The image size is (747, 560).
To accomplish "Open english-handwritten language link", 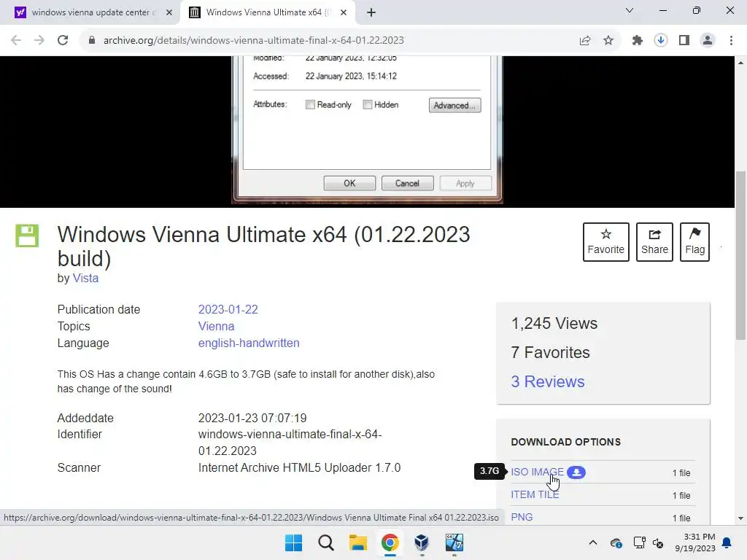I will [249, 343].
